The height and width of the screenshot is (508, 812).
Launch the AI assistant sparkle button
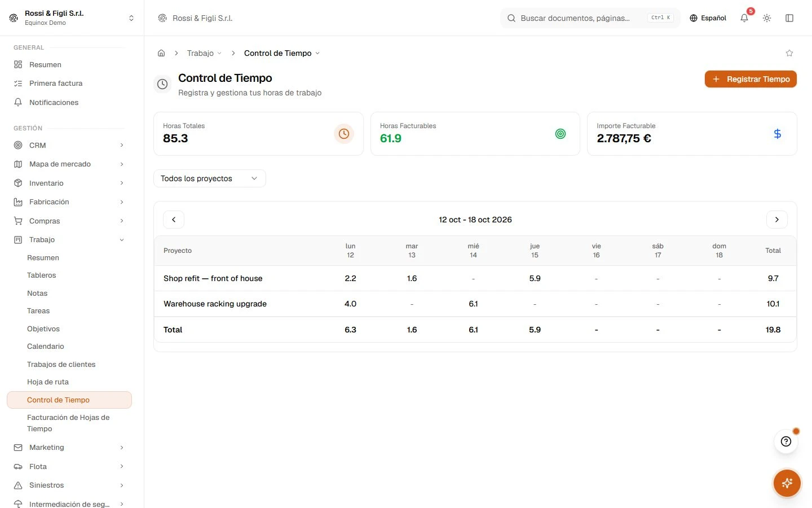pos(787,483)
